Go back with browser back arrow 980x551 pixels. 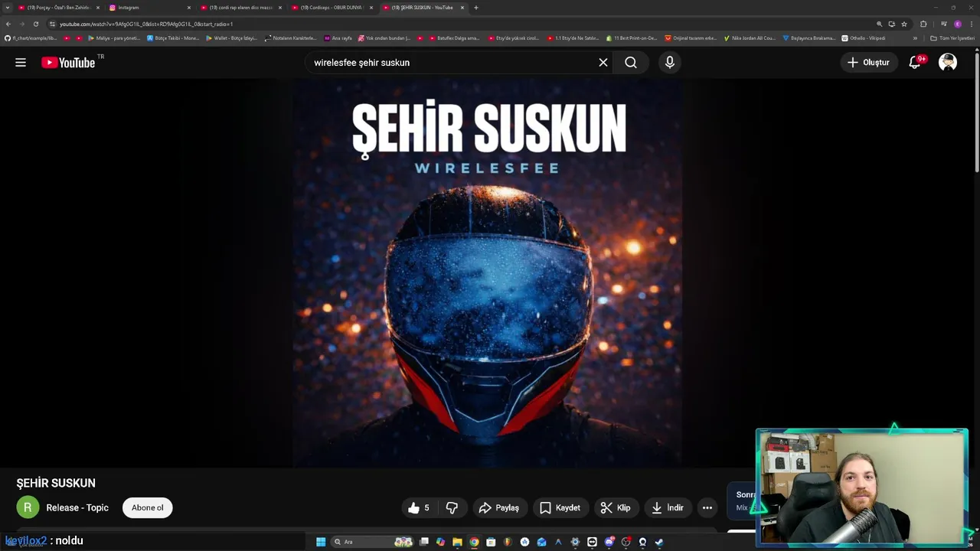[x=8, y=24]
